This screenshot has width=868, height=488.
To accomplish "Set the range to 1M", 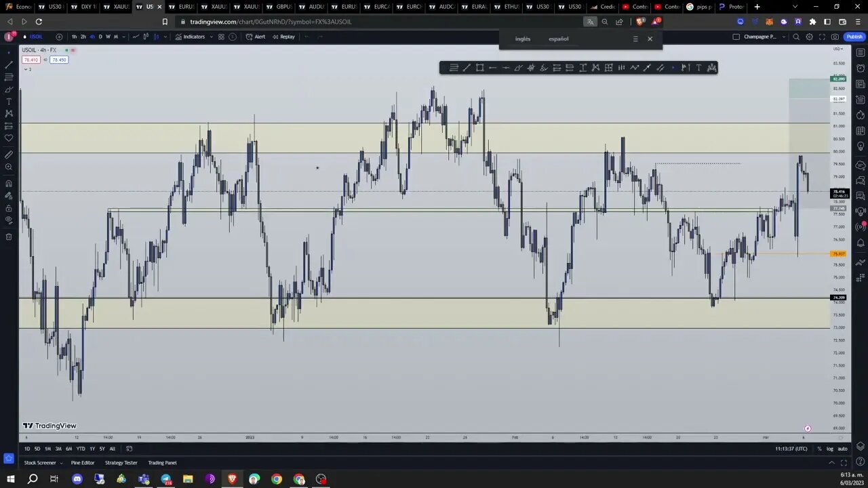I will 47,449.
